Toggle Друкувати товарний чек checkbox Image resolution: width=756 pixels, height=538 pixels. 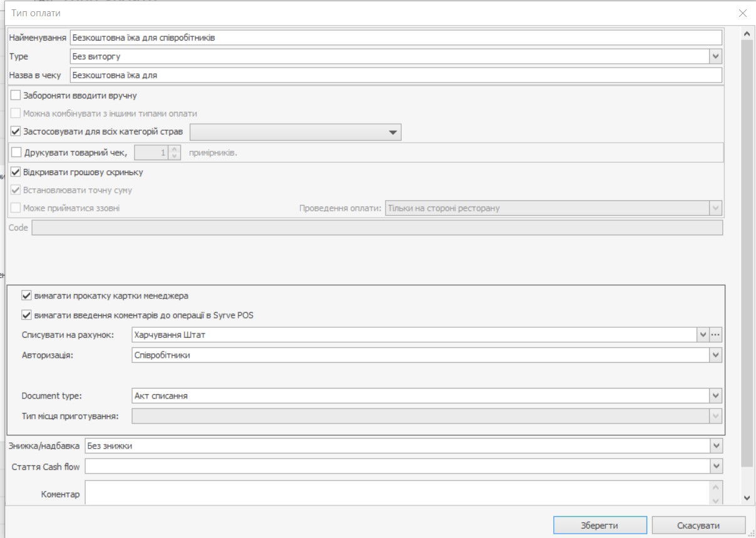point(16,152)
